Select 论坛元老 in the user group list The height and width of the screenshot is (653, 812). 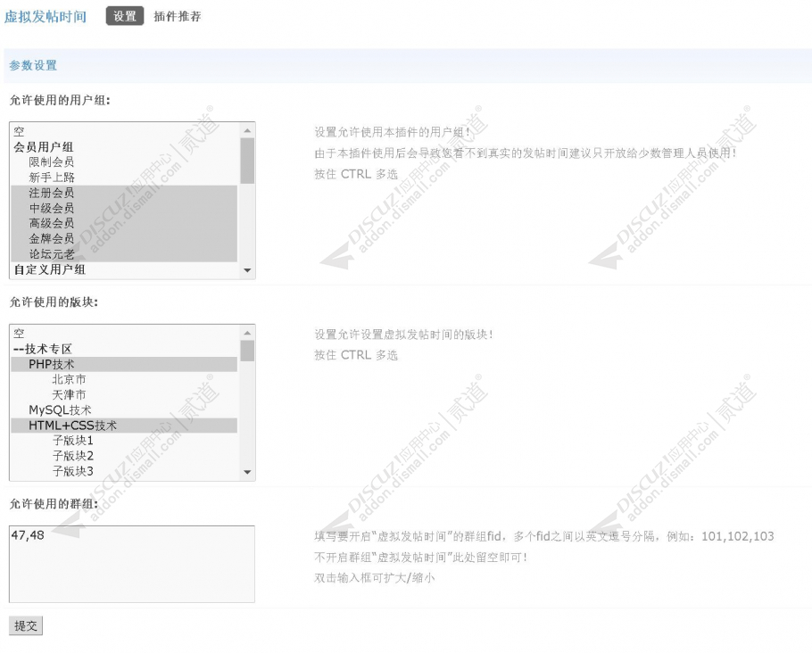tap(124, 253)
